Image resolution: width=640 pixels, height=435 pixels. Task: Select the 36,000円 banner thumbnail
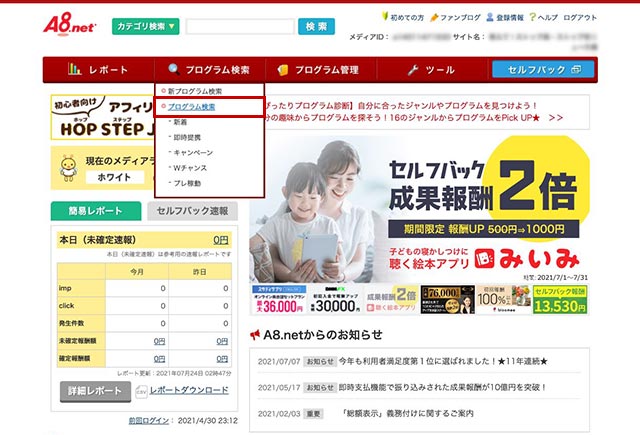pyautogui.click(x=279, y=300)
